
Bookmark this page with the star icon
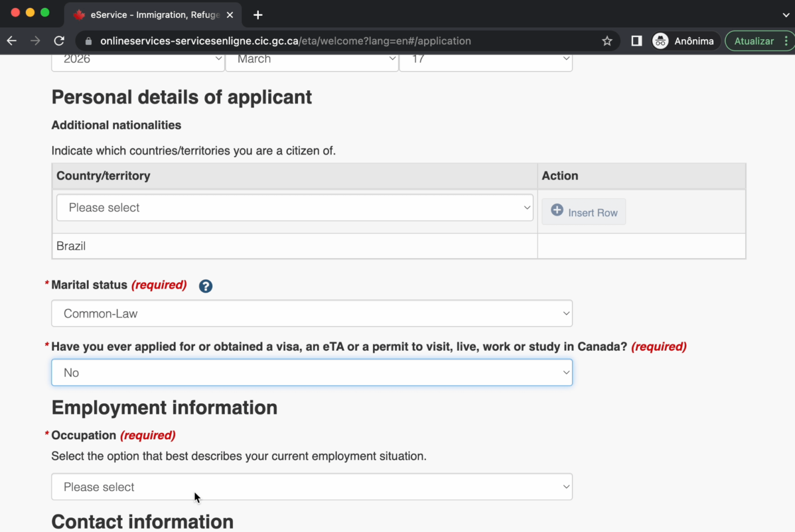[607, 41]
